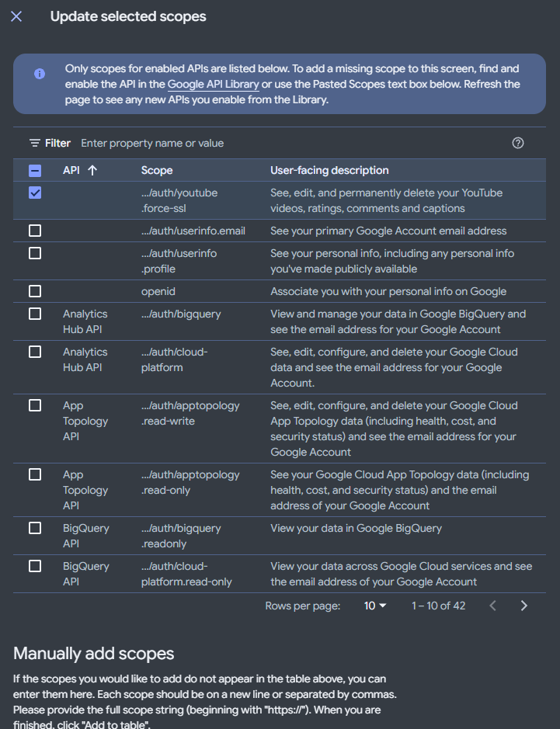Click the User-facing description column header

tap(329, 171)
